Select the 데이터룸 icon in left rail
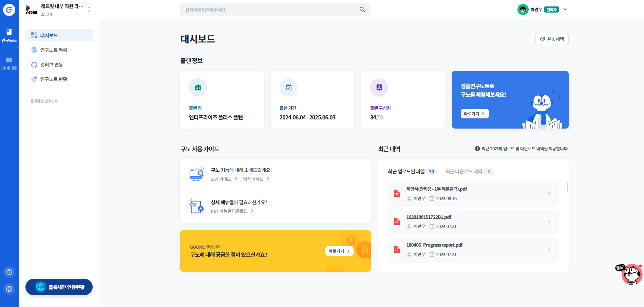 point(8,60)
